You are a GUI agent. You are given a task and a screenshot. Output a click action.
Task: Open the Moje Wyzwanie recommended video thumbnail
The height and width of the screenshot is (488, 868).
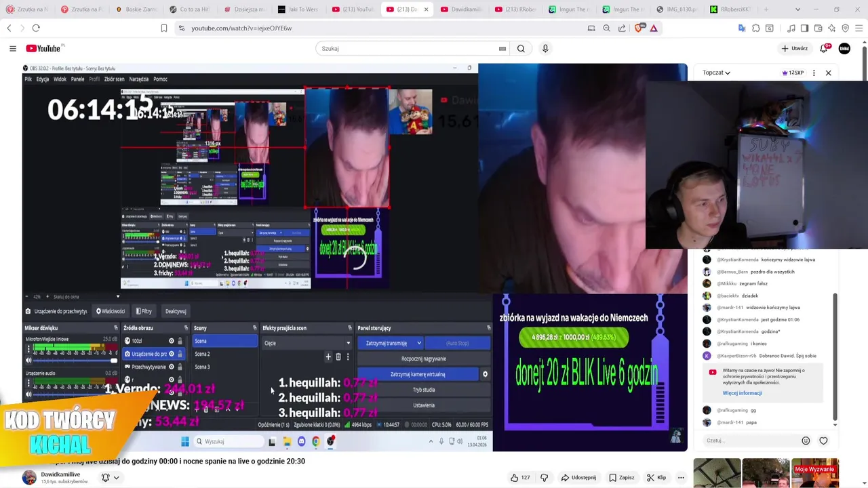click(814, 473)
